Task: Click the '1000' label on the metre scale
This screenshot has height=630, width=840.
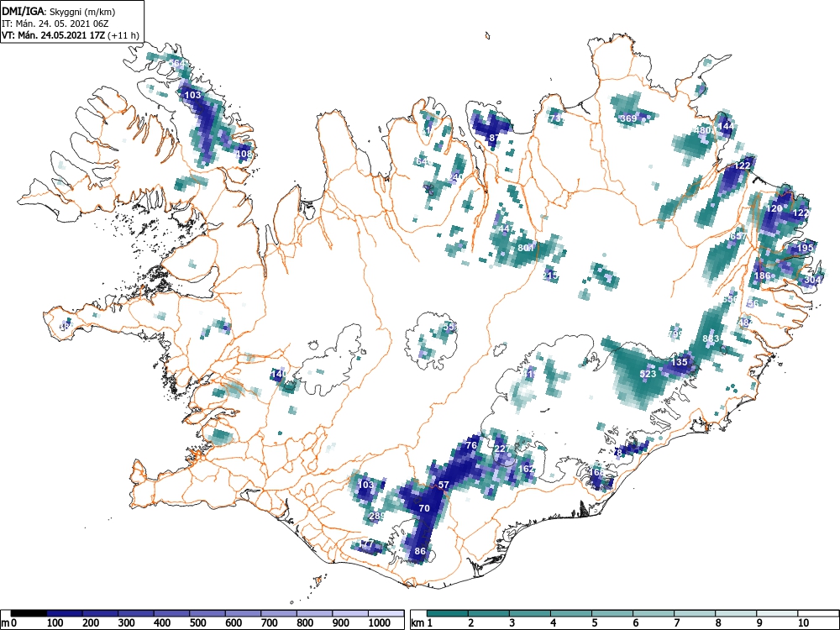Action: pyautogui.click(x=380, y=623)
